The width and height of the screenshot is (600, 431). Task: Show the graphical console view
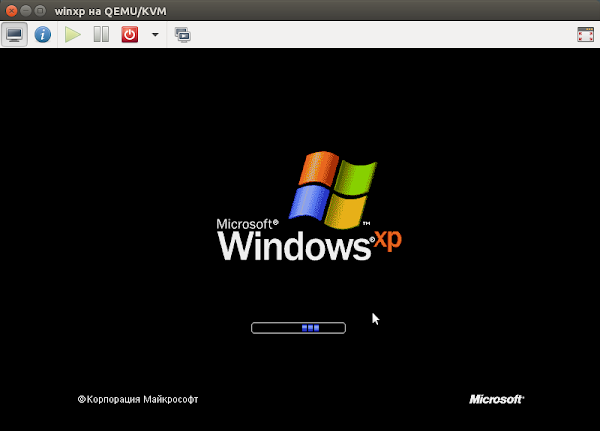(x=14, y=35)
